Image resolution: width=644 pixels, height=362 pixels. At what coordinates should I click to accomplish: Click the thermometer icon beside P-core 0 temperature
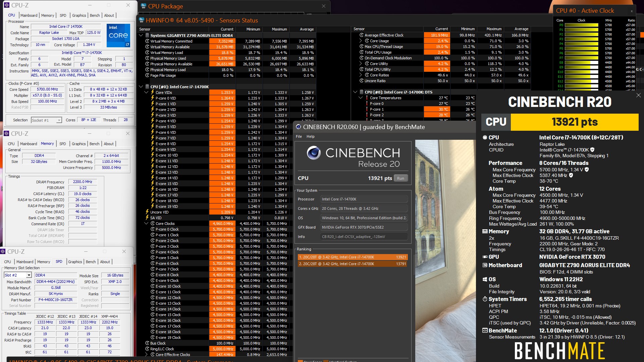point(367,104)
